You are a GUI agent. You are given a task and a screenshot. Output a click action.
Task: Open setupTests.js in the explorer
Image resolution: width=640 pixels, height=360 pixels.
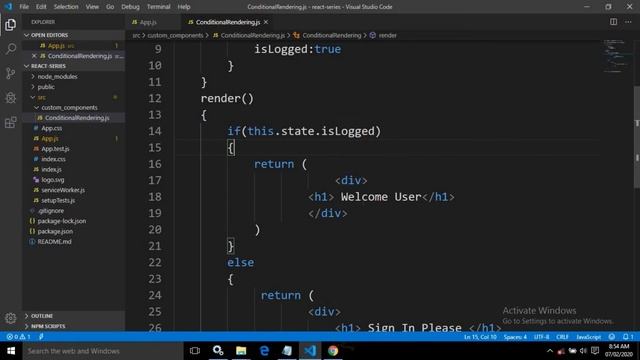pos(58,200)
